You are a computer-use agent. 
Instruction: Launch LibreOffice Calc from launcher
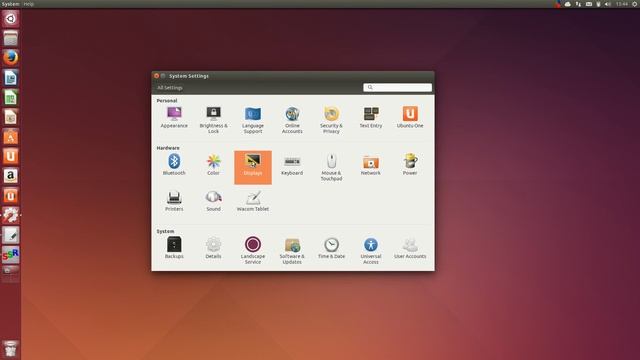coord(11,98)
